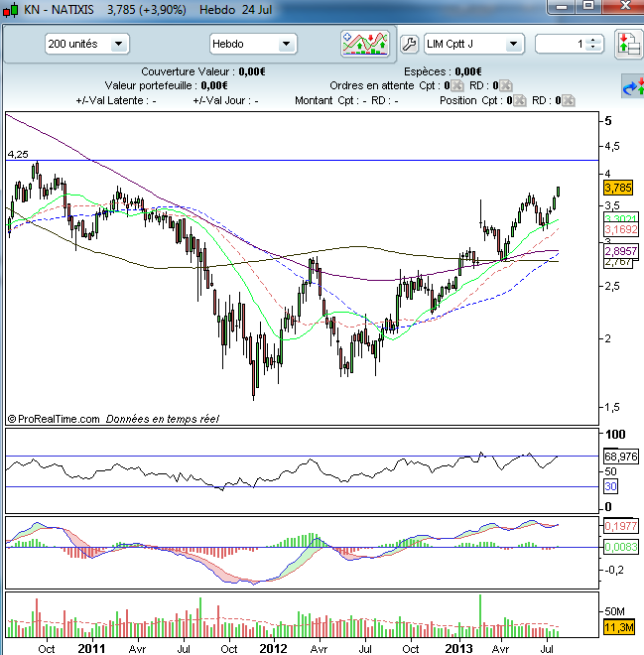Click the MACD value label 0,1977
Screen dimensions: 644x655
click(x=621, y=526)
